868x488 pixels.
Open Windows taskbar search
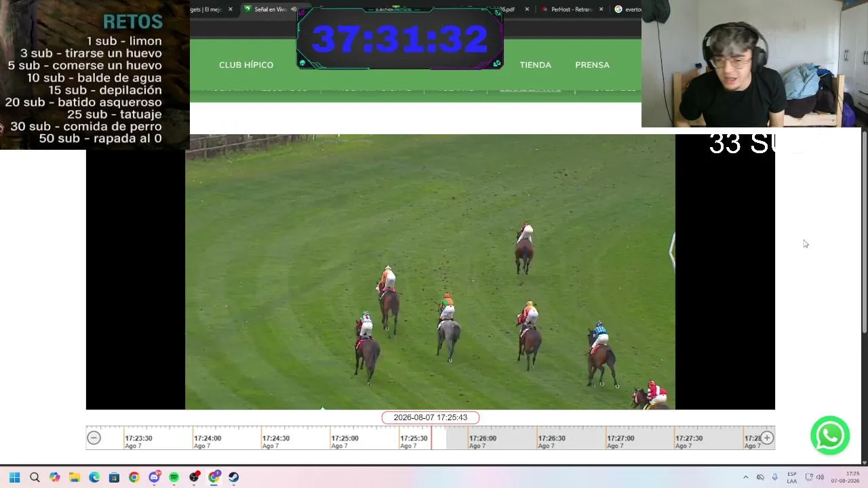click(x=35, y=477)
